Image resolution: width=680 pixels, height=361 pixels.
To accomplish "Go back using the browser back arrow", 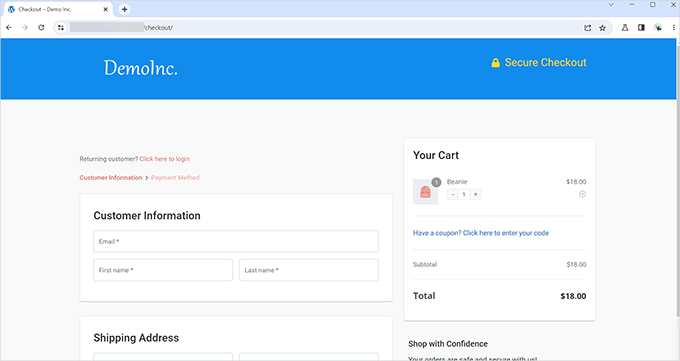I will pyautogui.click(x=9, y=28).
